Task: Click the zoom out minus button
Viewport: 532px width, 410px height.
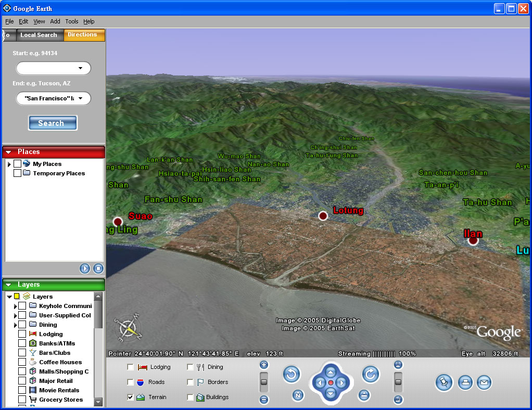Action: [x=263, y=400]
